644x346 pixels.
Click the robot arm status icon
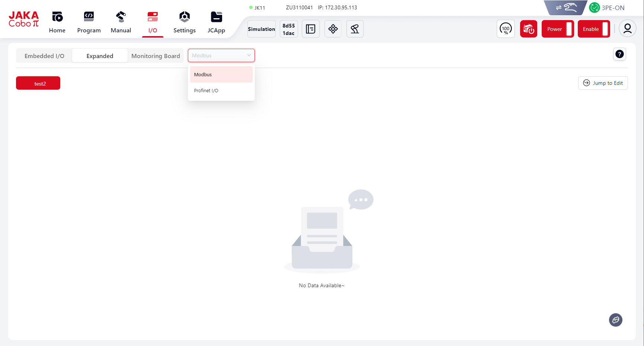355,29
